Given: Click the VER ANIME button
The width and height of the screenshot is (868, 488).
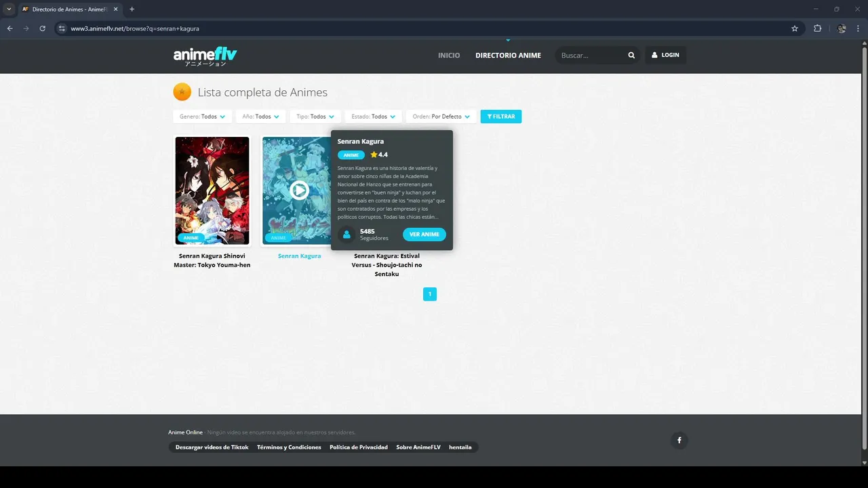Looking at the screenshot, I should coord(425,235).
